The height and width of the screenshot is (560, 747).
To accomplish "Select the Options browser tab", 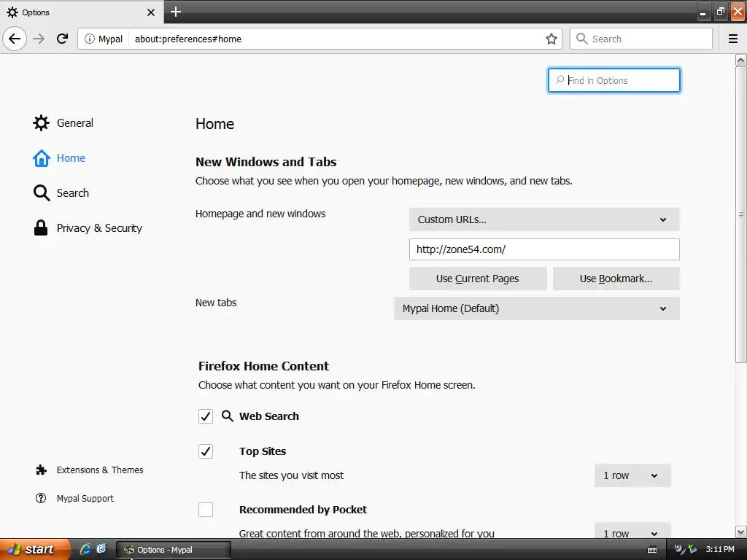I will tap(82, 12).
